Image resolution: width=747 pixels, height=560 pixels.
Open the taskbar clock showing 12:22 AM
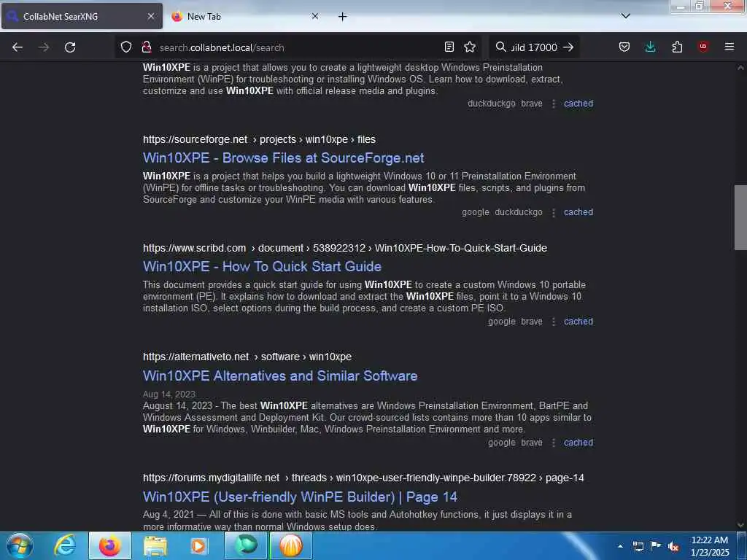tap(710, 546)
